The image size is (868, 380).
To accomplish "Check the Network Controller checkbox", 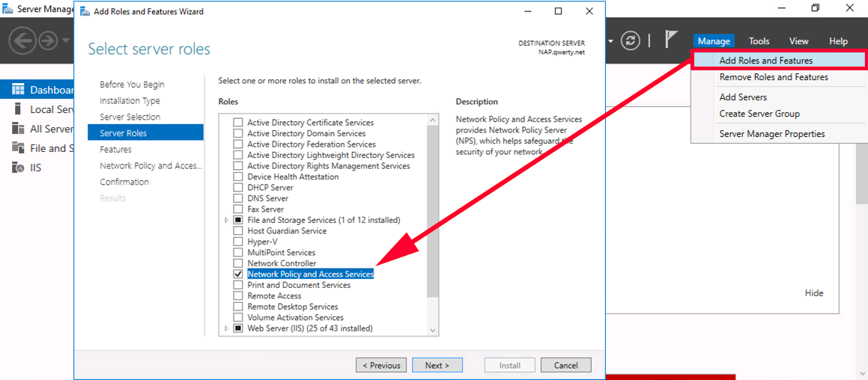I will 238,263.
